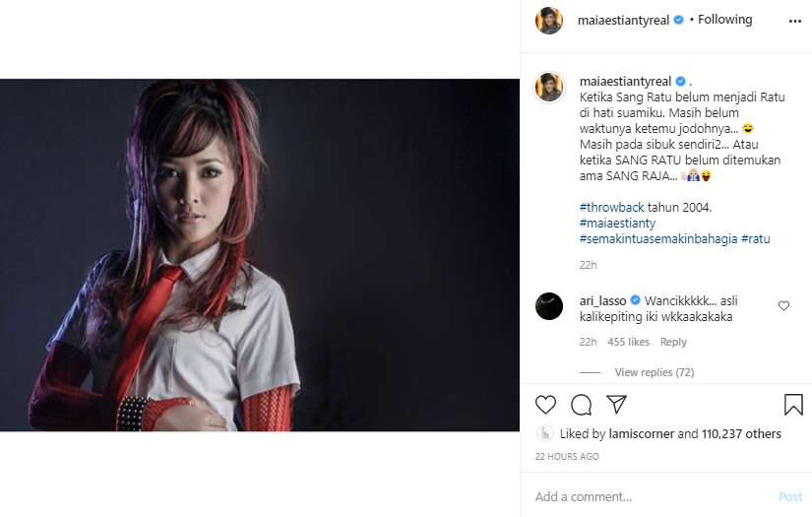This screenshot has width=812, height=517.
Task: Open the #maiaestianty hashtag
Action: tap(617, 224)
